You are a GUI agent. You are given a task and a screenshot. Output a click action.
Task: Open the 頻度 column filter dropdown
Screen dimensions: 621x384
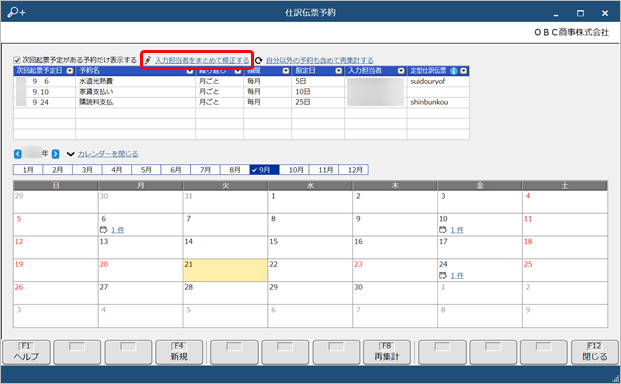[x=286, y=71]
